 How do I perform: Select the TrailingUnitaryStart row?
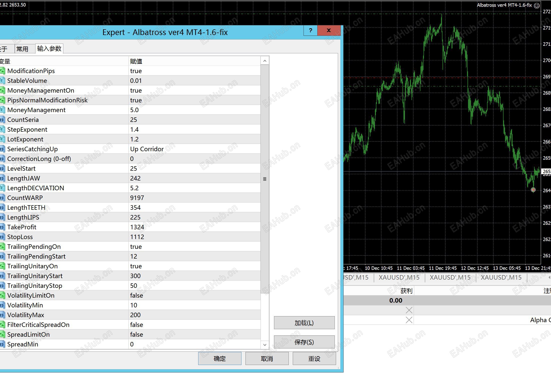pos(130,276)
